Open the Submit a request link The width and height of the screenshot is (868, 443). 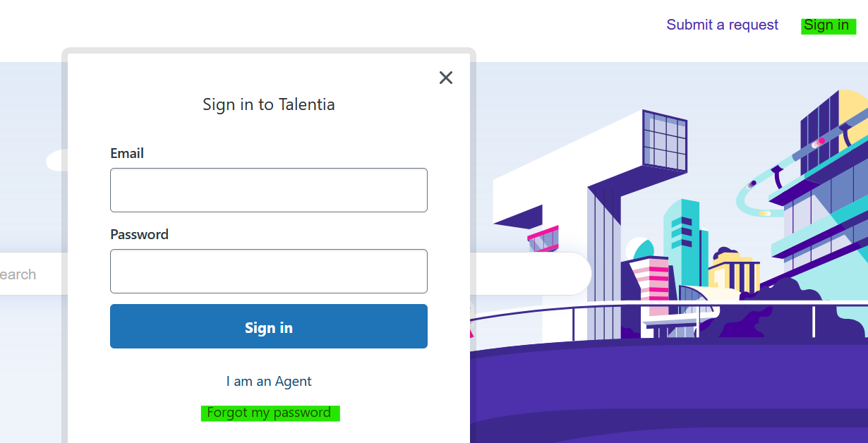[722, 25]
